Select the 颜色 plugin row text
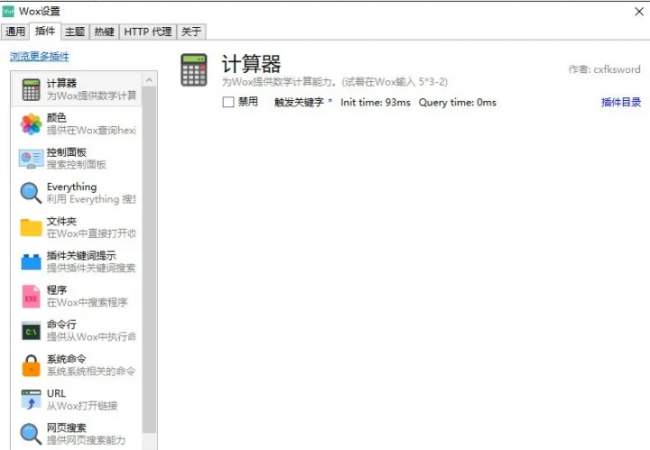This screenshot has height=450, width=650. (56, 118)
